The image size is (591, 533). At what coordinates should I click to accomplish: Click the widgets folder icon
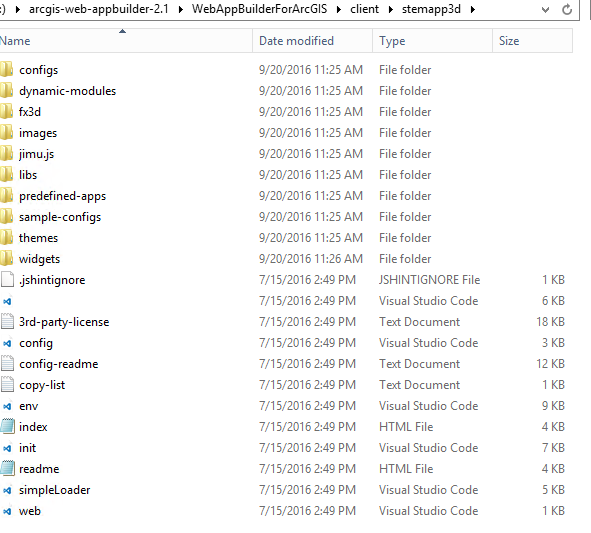coord(6,259)
